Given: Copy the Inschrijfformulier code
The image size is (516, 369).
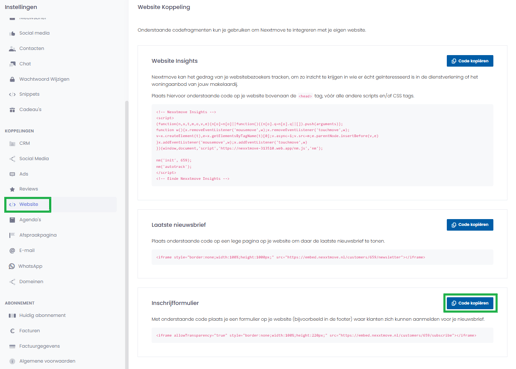Looking at the screenshot, I should 470,303.
